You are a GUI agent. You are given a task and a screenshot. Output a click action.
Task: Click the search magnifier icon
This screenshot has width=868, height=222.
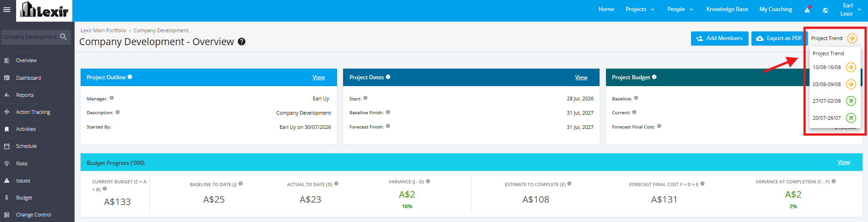[64, 36]
